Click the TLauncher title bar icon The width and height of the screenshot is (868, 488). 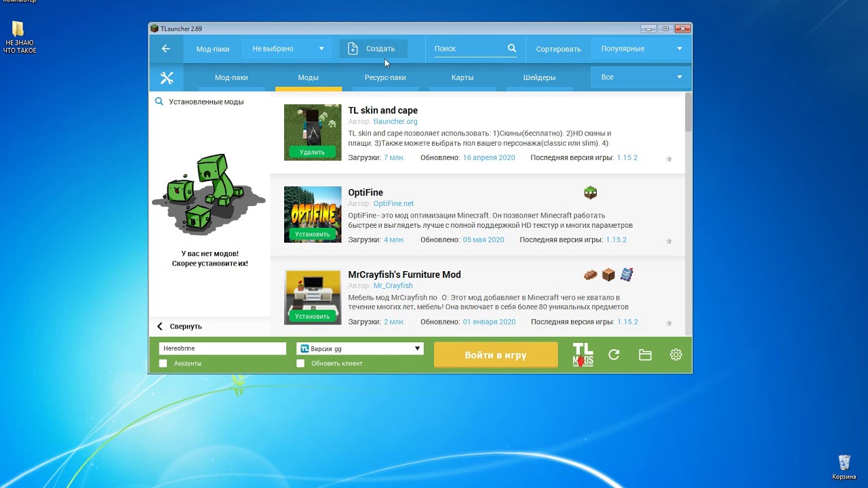coord(155,28)
